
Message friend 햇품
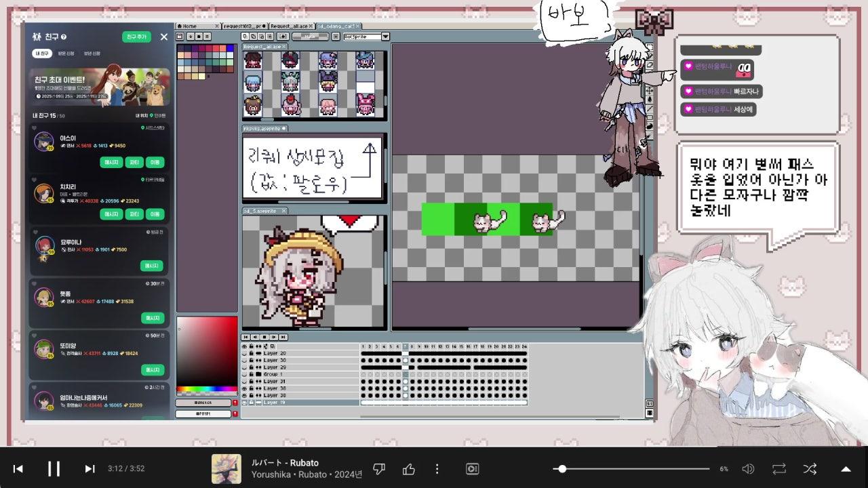click(153, 318)
